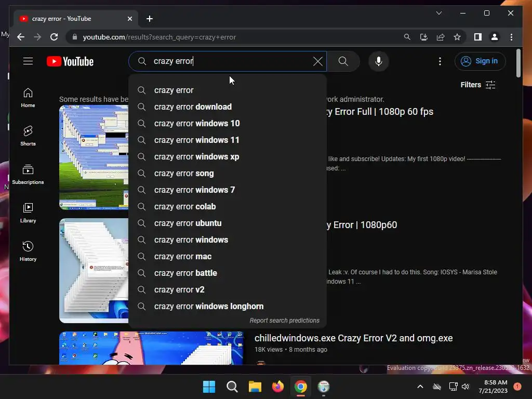Screen dimensions: 532x399
Task: Click the magnifier search submit button
Action: click(x=343, y=61)
